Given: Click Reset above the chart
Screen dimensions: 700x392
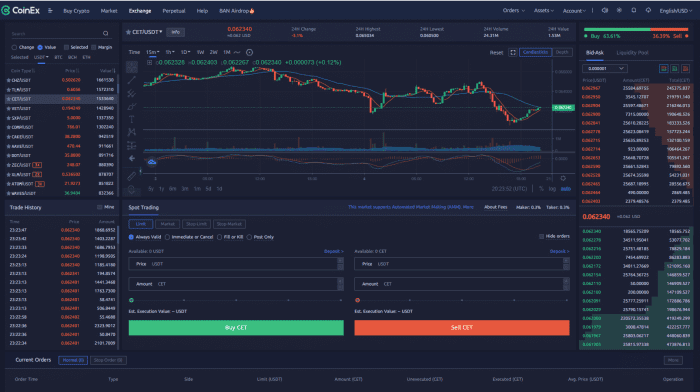Looking at the screenshot, I should click(x=496, y=53).
